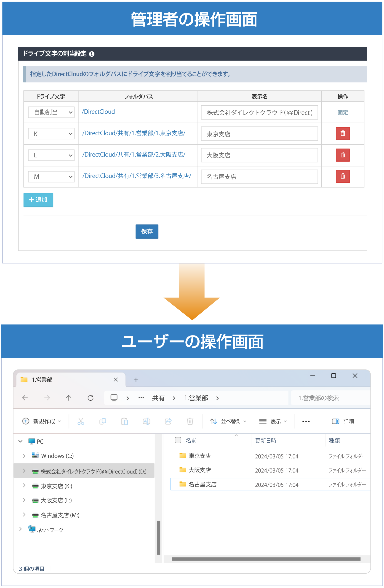
Task: Click the Delete trash icon in Explorer toolbar
Action: pos(190,421)
